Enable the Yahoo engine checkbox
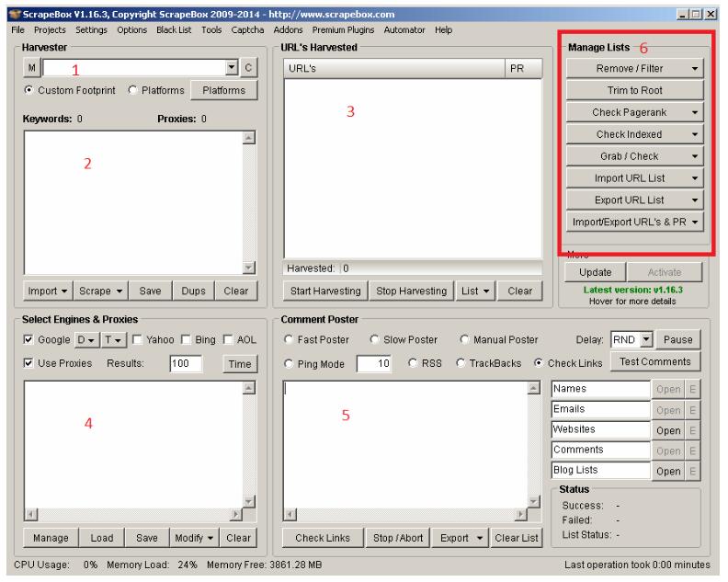Viewport: 728px width, 582px height. [x=137, y=339]
